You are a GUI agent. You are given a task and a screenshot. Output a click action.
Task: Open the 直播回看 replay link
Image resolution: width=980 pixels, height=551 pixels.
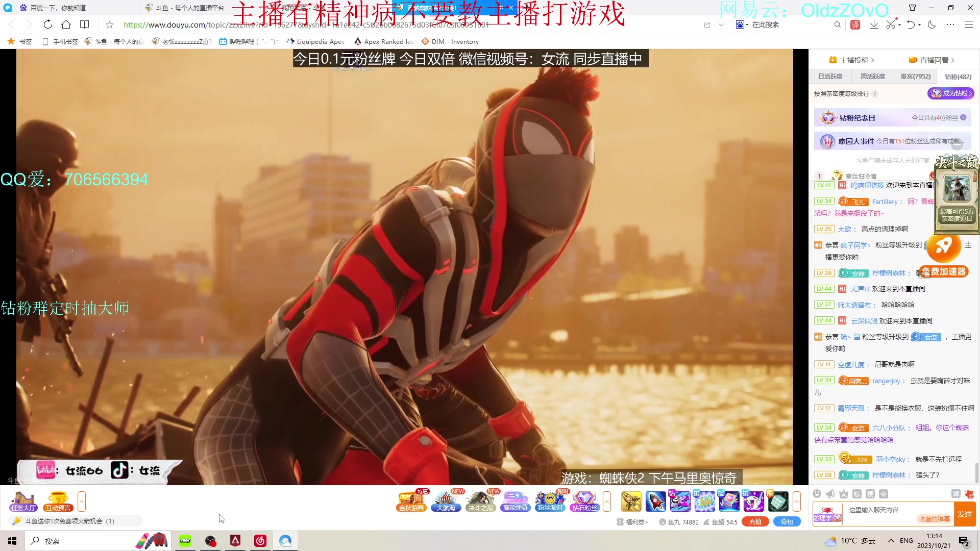coord(932,60)
